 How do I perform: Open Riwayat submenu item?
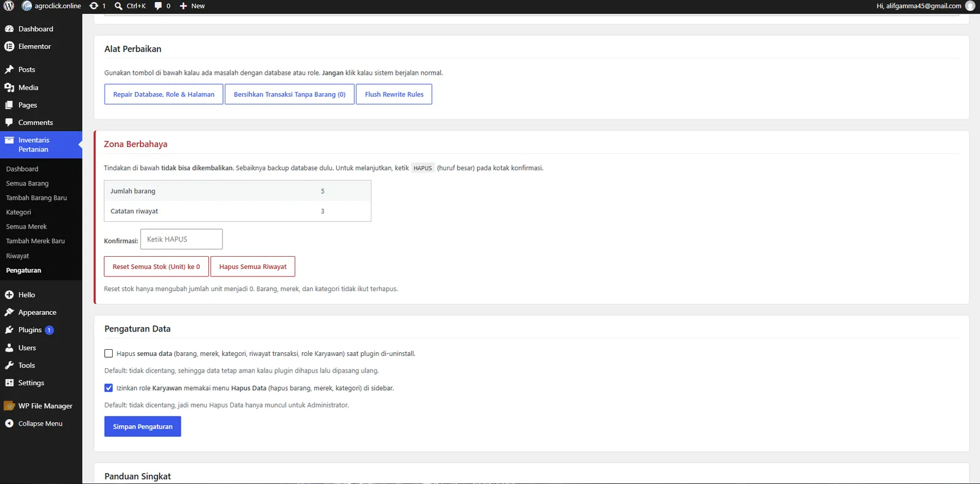coord(17,256)
